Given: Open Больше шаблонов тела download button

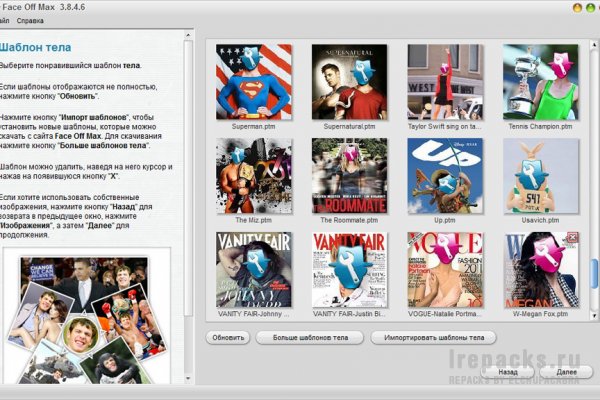Looking at the screenshot, I should tap(310, 338).
